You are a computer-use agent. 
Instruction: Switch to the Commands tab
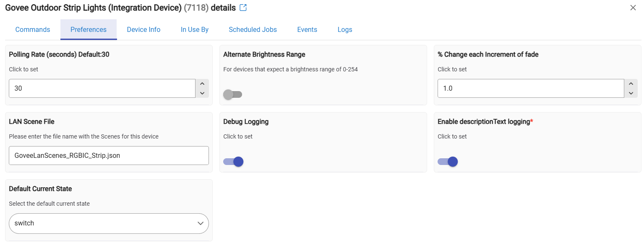[x=33, y=30]
